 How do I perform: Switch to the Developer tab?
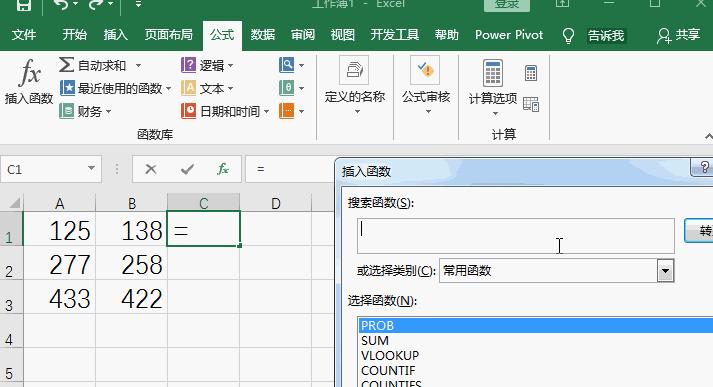(x=394, y=35)
